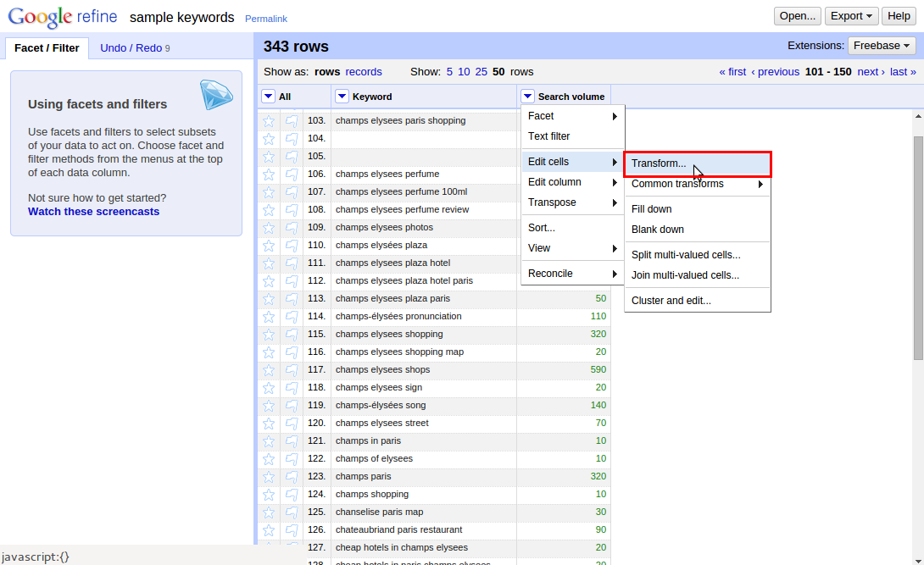Star row 113 champs elysees plaza paris
The height and width of the screenshot is (565, 924).
click(269, 299)
